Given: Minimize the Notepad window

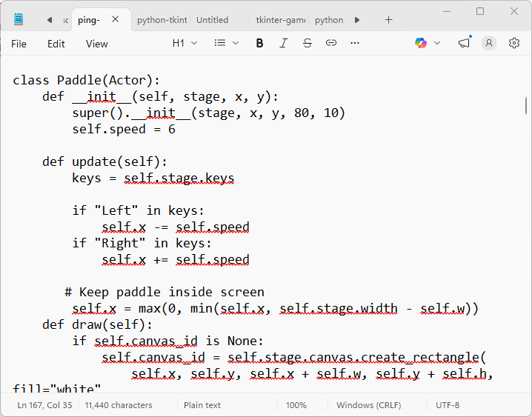Looking at the screenshot, I should [x=447, y=11].
